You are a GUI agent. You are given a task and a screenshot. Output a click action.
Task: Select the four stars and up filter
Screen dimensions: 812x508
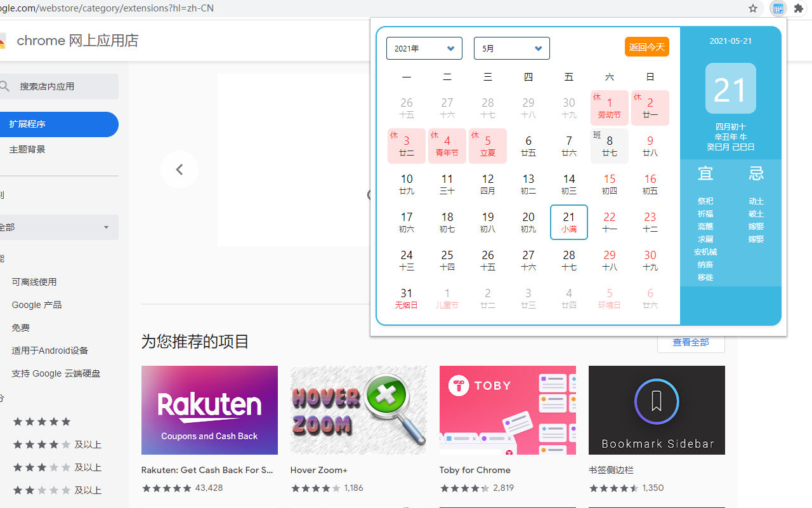[x=56, y=444]
